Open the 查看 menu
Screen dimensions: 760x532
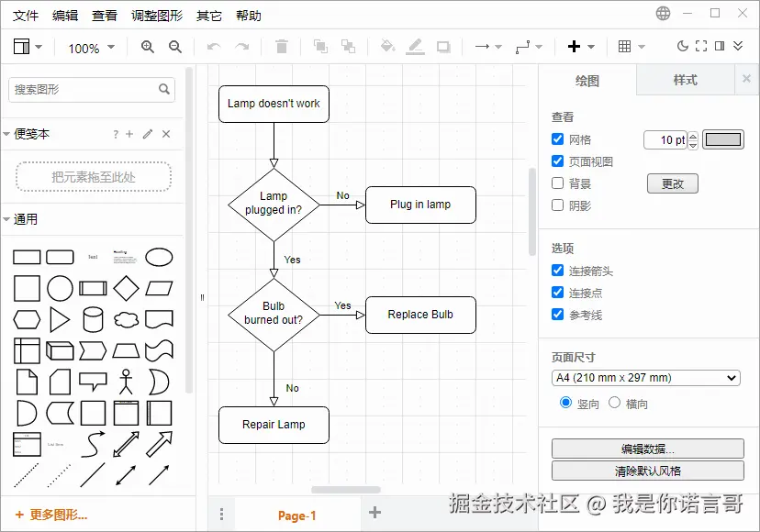[x=105, y=16]
